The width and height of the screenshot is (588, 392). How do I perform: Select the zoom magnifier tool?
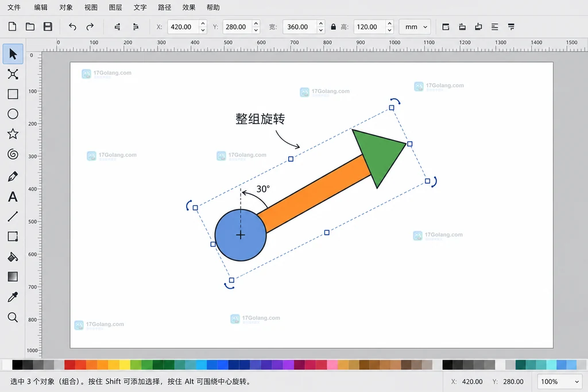click(13, 317)
